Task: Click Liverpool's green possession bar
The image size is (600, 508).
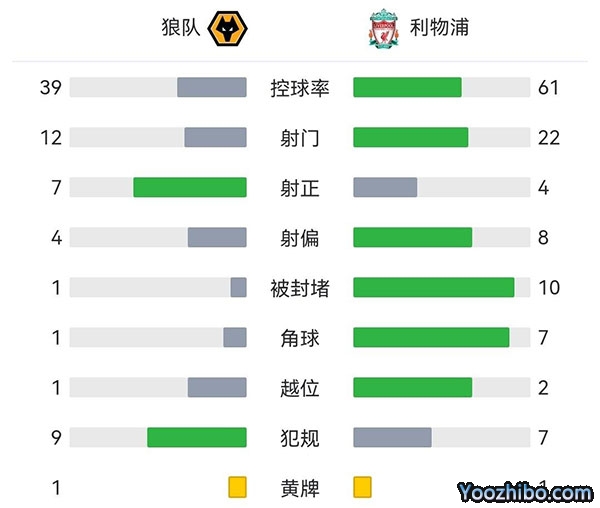Action: tap(407, 88)
